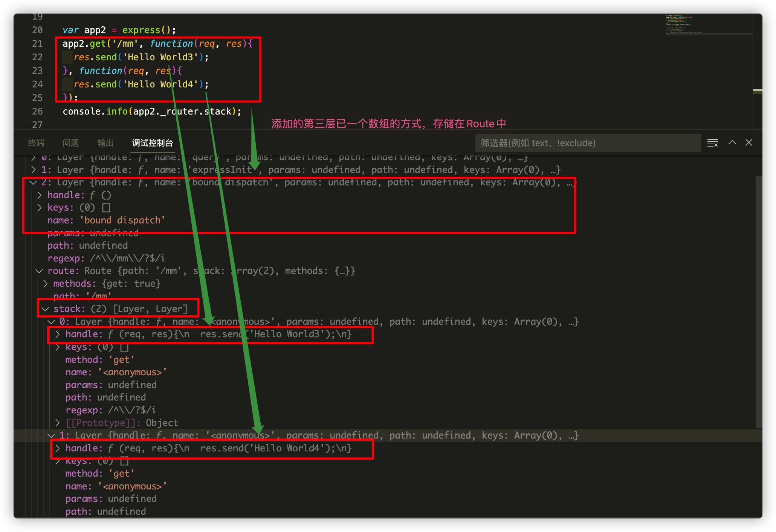Clear the debug console output
This screenshot has width=776, height=532.
pyautogui.click(x=712, y=143)
